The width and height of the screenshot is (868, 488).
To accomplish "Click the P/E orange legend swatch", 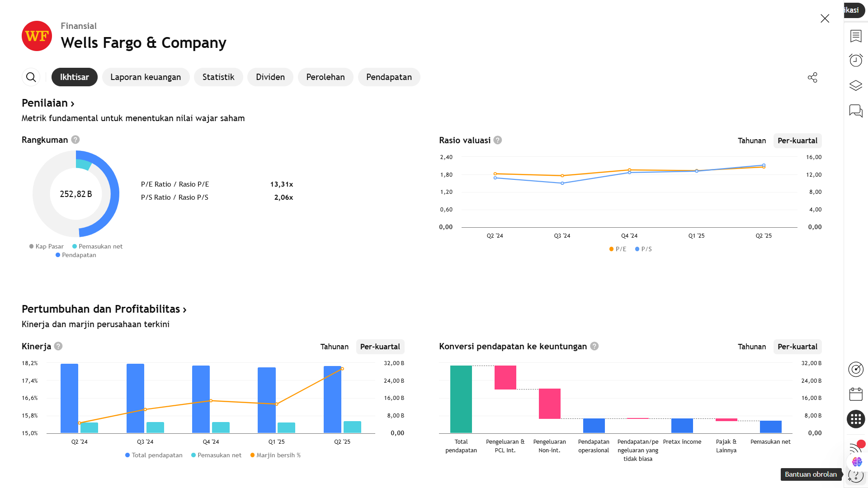I will (612, 249).
